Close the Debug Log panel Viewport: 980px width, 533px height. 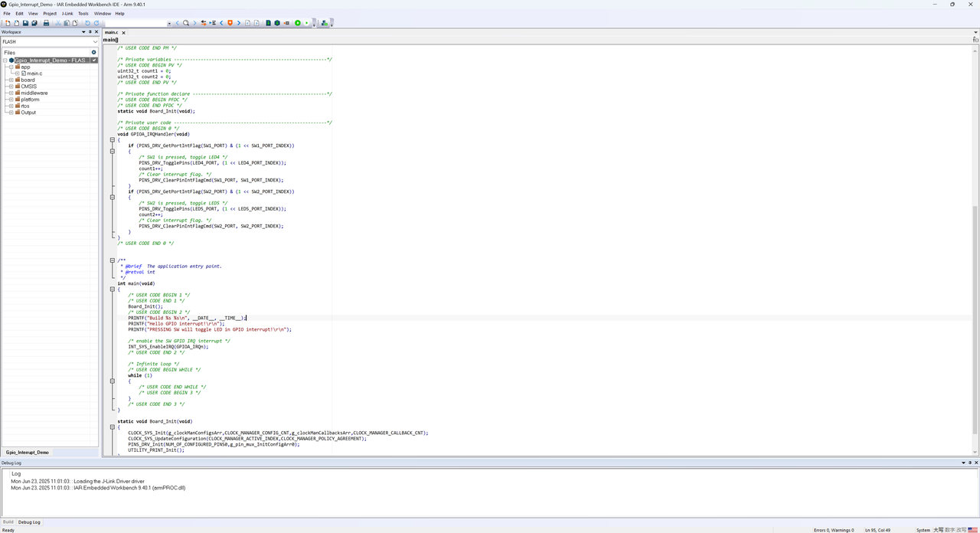click(x=976, y=463)
